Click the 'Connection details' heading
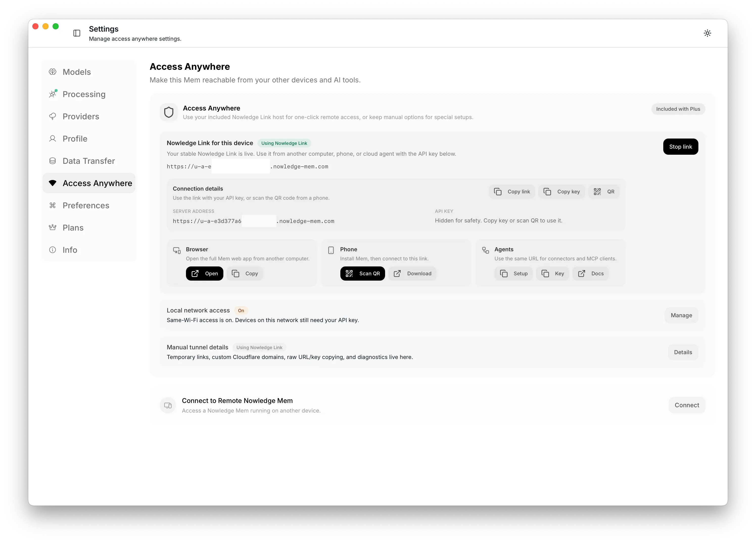The image size is (756, 543). 198,189
